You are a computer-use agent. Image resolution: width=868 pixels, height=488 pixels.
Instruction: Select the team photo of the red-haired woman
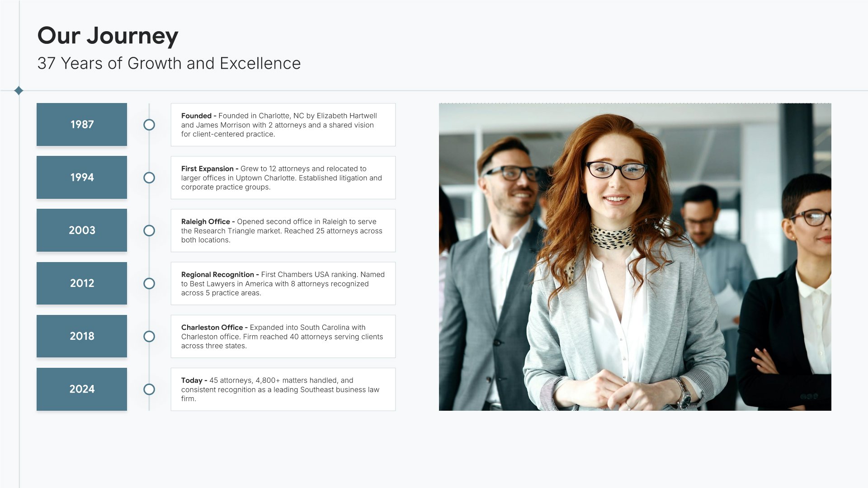point(635,257)
